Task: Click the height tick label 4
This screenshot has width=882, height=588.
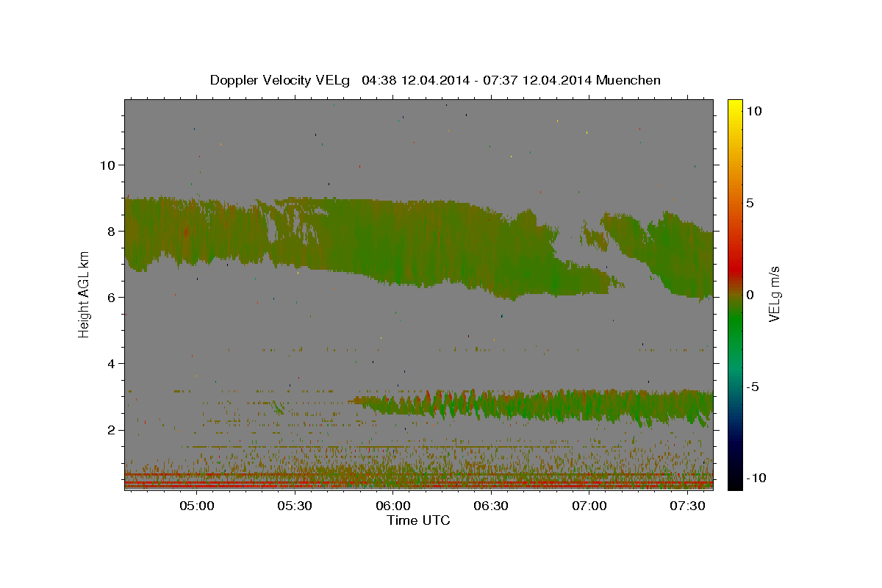Action: click(110, 363)
